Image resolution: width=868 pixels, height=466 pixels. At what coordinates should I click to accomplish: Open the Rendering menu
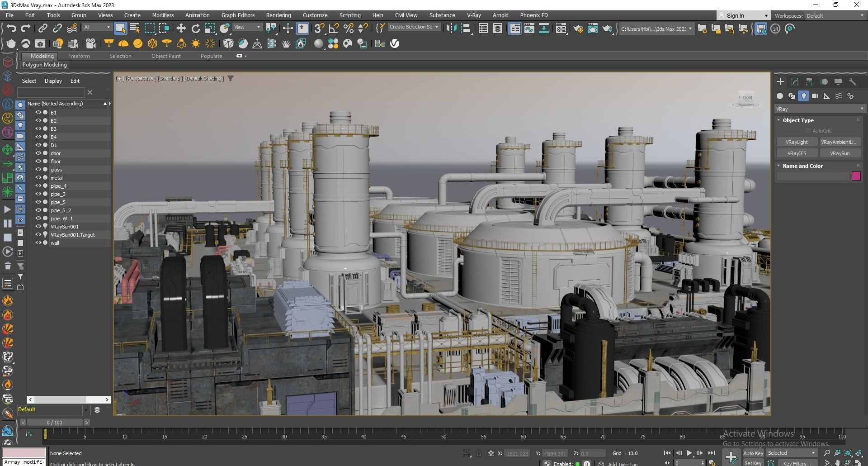[278, 15]
